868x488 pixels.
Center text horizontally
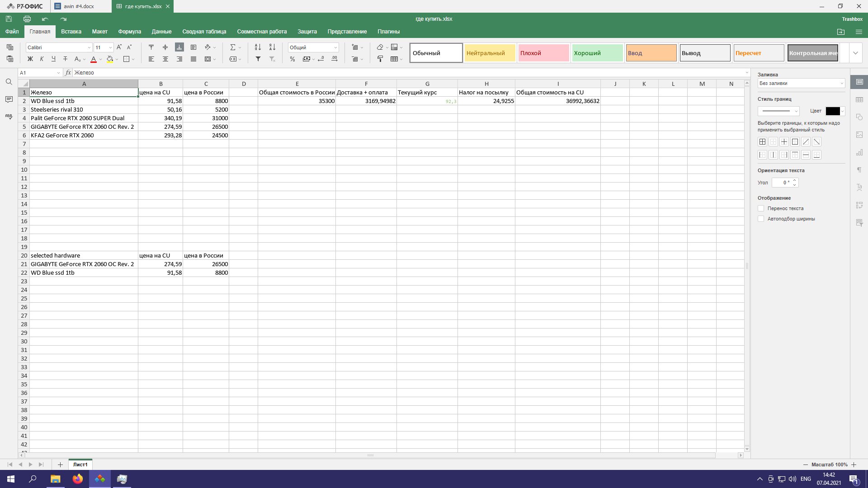coord(165,59)
